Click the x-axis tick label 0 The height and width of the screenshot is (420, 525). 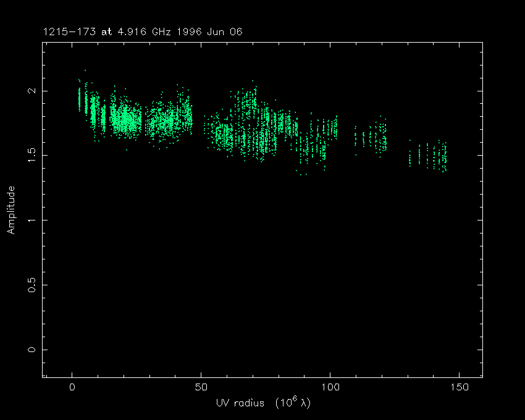point(72,387)
